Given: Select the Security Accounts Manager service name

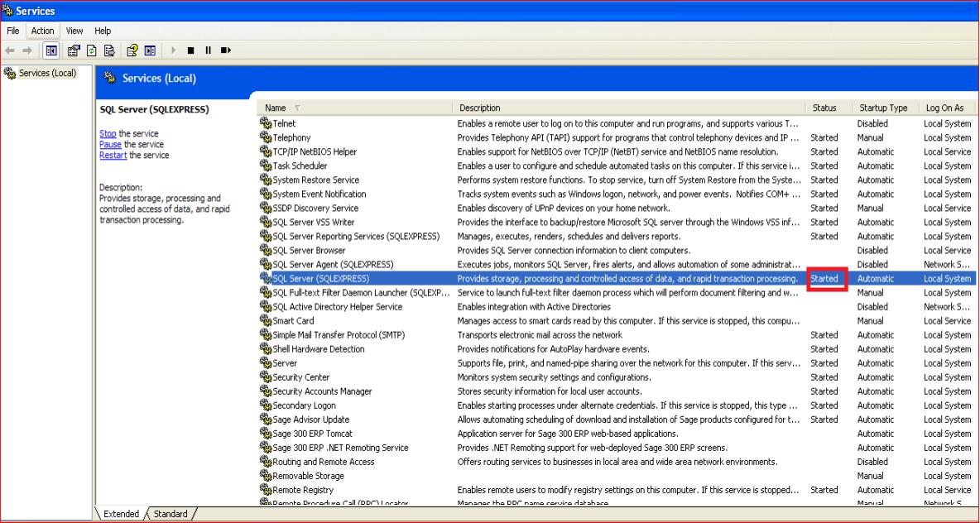Looking at the screenshot, I should [322, 391].
